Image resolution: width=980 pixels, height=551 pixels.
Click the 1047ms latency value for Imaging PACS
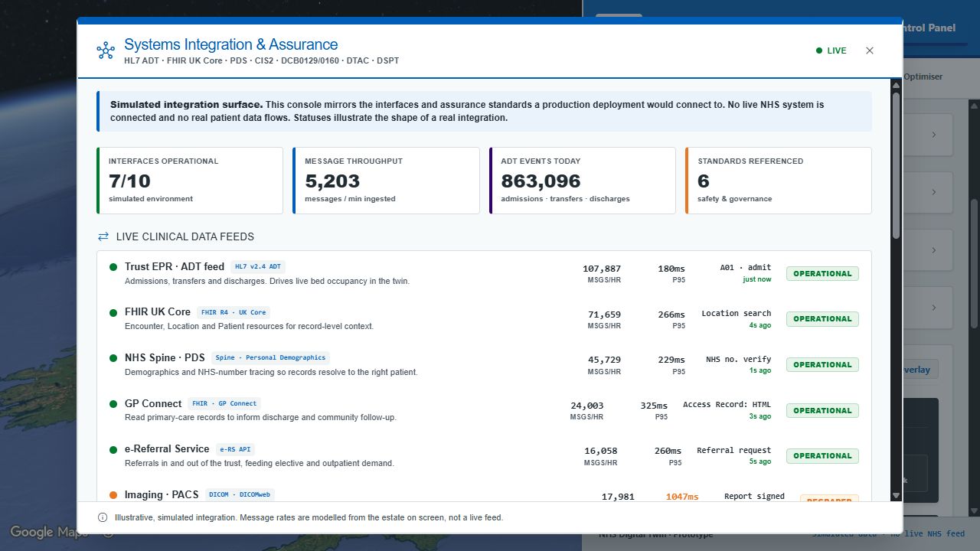pyautogui.click(x=682, y=497)
